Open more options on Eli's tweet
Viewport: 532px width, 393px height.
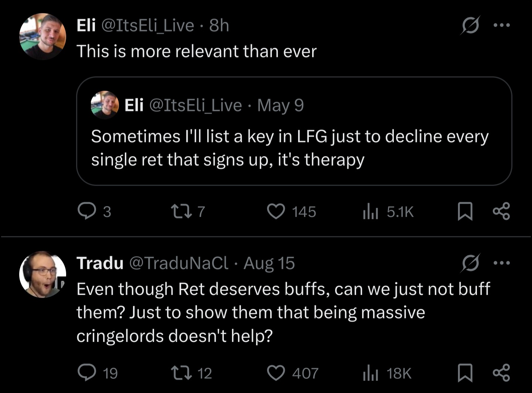(502, 25)
